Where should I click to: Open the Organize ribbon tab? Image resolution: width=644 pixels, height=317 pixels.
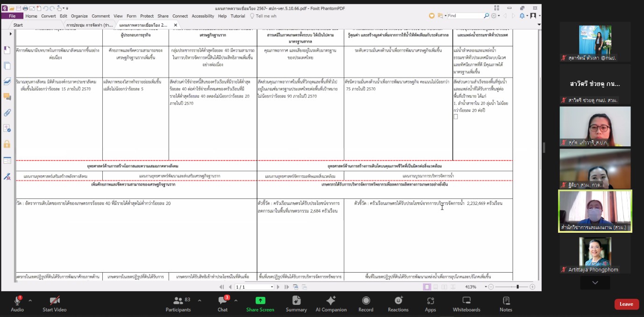79,16
